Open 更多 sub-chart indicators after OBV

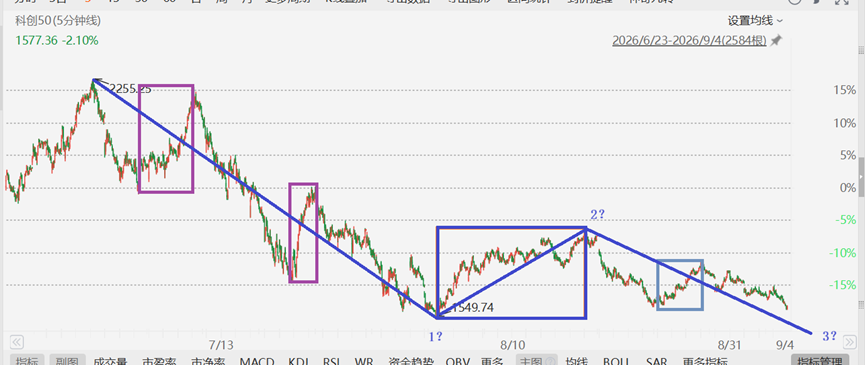pos(492,361)
